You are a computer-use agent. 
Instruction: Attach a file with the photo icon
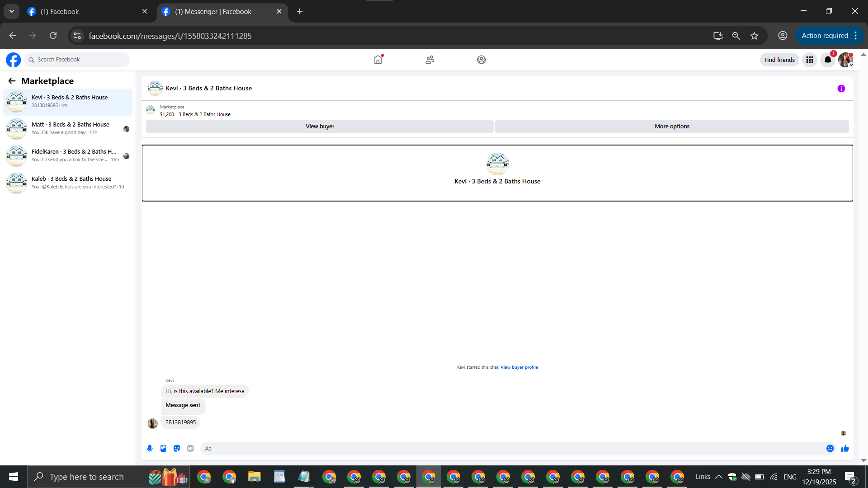163,448
